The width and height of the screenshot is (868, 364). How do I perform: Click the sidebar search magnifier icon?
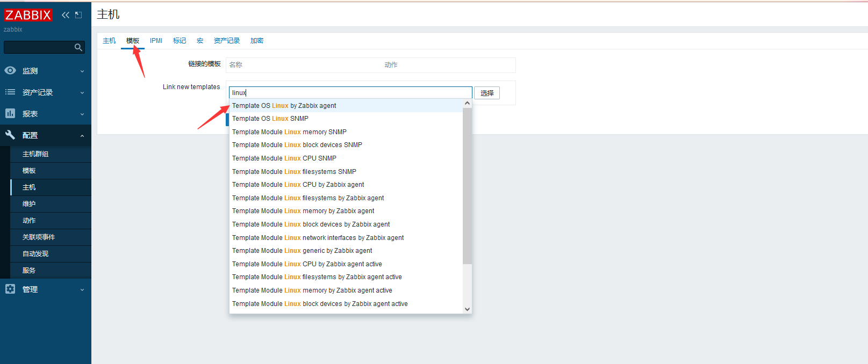pyautogui.click(x=78, y=47)
